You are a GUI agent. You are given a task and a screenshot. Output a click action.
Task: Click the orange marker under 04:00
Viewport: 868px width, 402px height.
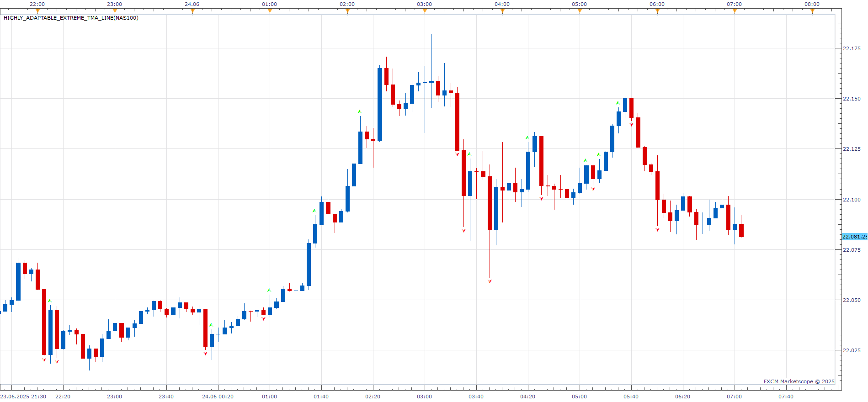pos(502,11)
